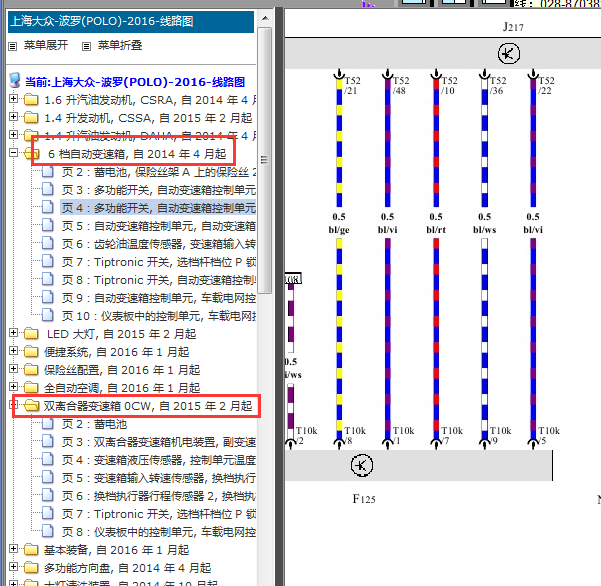Image resolution: width=601 pixels, height=586 pixels.
Task: Select folder icon of 基本装备
Action: click(31, 550)
